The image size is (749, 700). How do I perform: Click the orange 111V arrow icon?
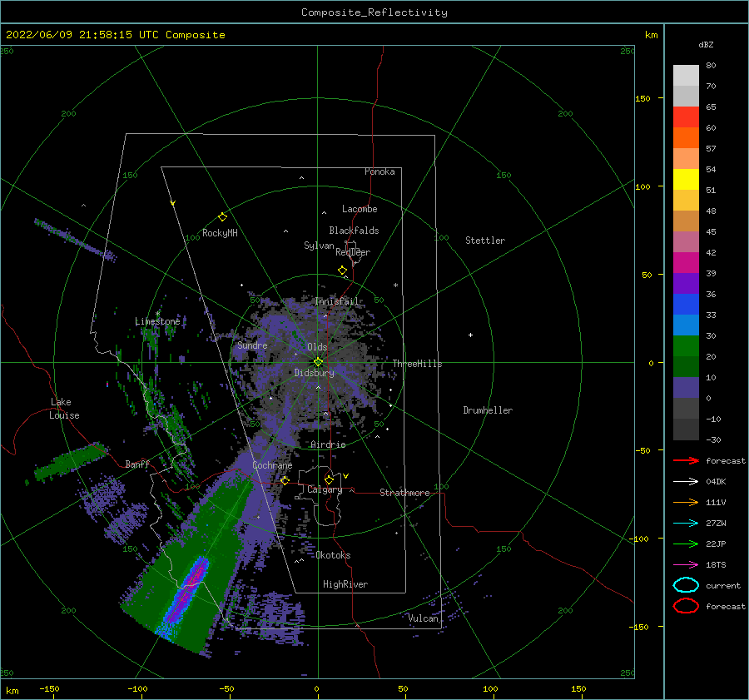click(686, 502)
